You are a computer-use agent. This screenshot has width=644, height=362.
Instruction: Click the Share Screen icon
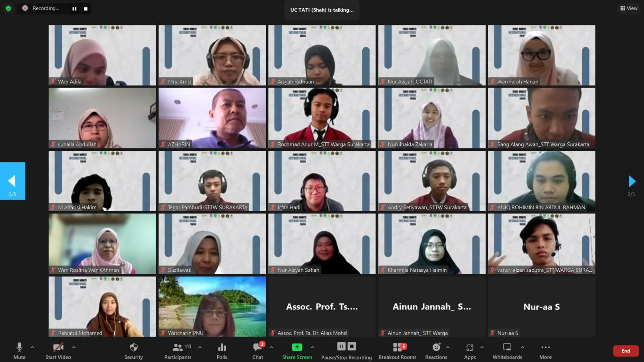(297, 348)
